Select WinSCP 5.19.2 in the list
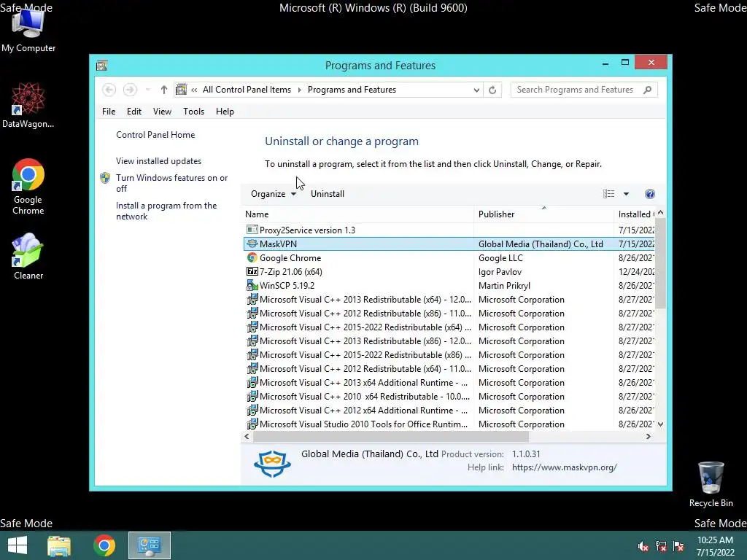Viewport: 747px width, 560px height. [448, 285]
